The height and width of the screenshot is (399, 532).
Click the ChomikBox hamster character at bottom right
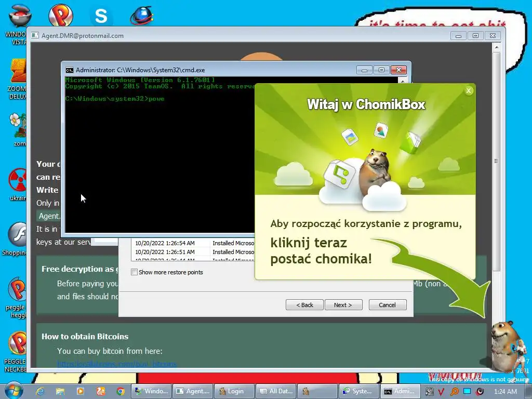506,345
